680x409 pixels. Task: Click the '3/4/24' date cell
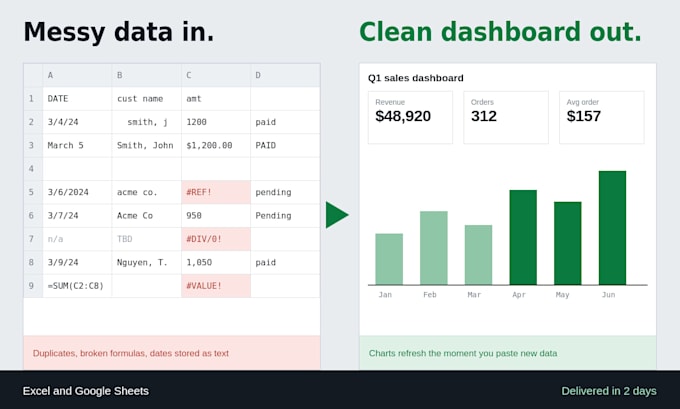point(77,122)
